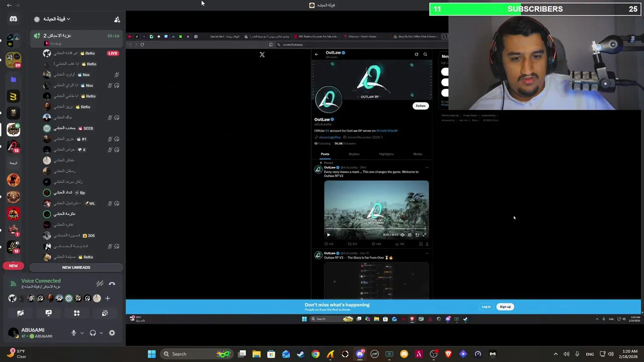Select the voice member tagged SEEB
This screenshot has width=644, height=362.
80,128
